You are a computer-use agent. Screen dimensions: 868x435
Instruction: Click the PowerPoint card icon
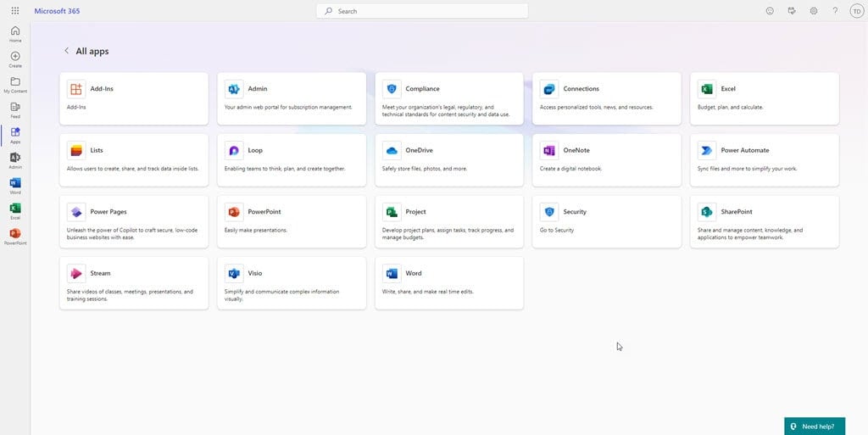click(234, 212)
